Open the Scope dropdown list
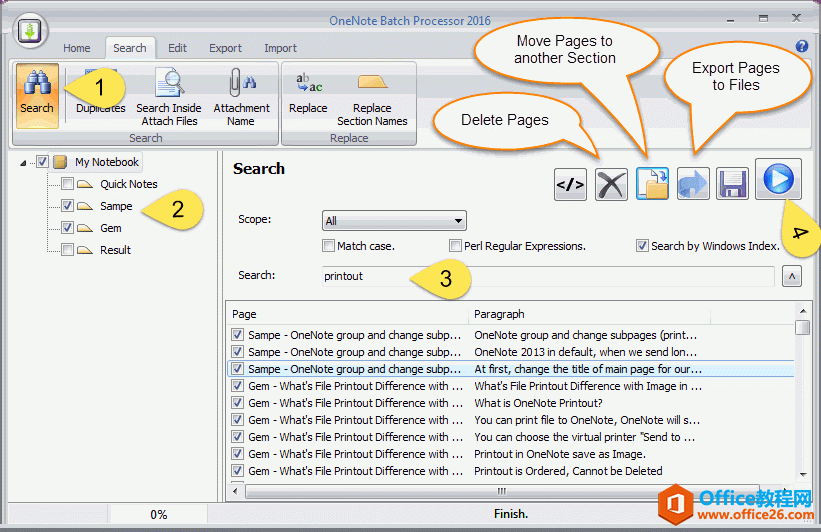 coord(394,220)
